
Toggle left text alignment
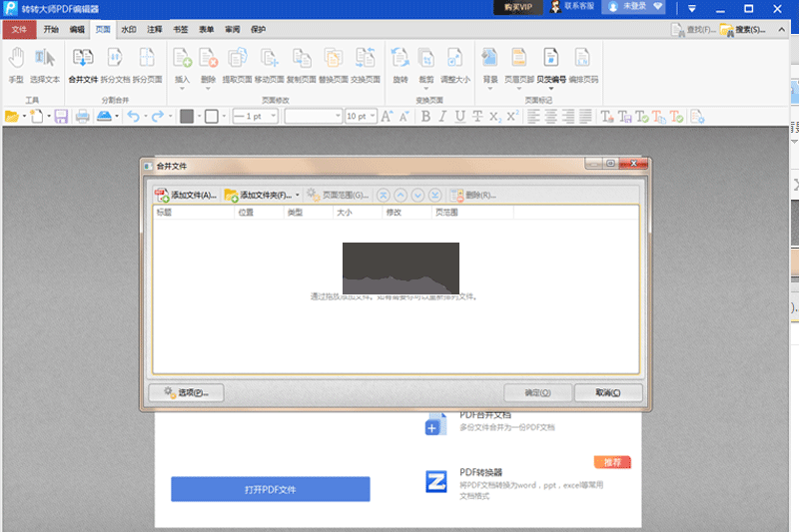pos(533,117)
